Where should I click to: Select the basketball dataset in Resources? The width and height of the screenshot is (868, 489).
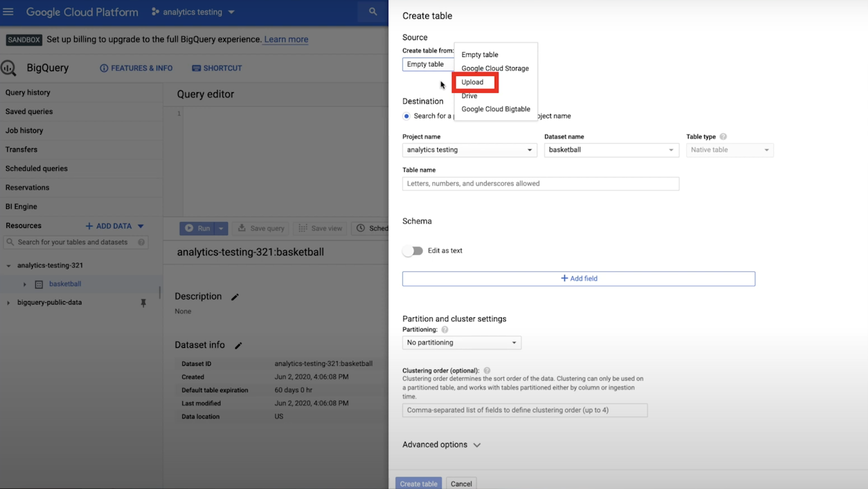(65, 284)
